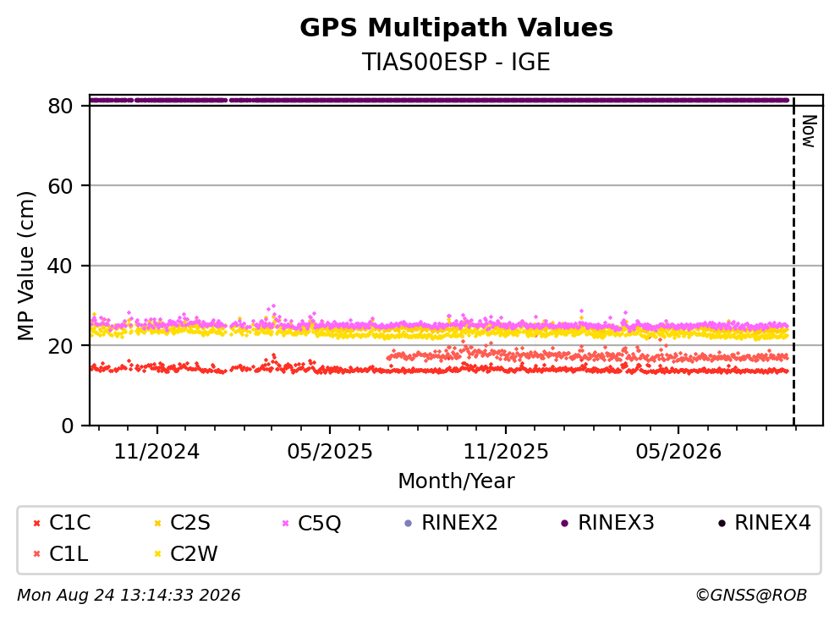The height and width of the screenshot is (621, 840).
Task: Click the C2W legend marker
Action: (x=157, y=554)
